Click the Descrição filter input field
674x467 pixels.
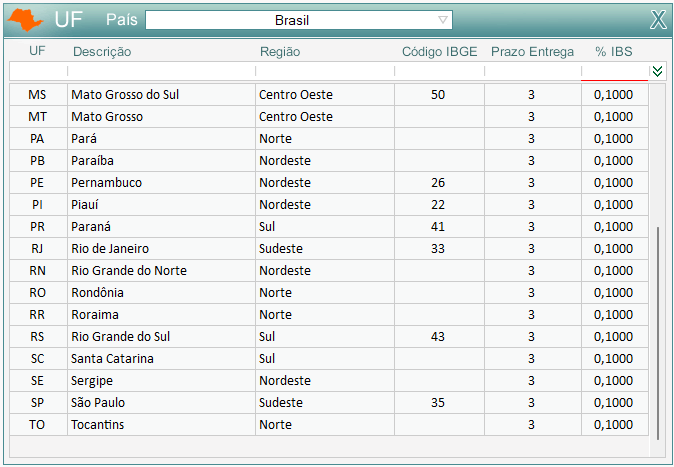tap(160, 72)
